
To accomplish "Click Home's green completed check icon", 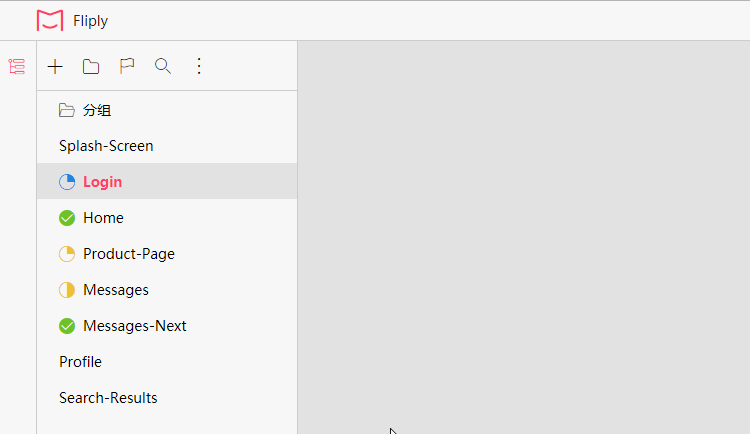I will click(x=67, y=218).
